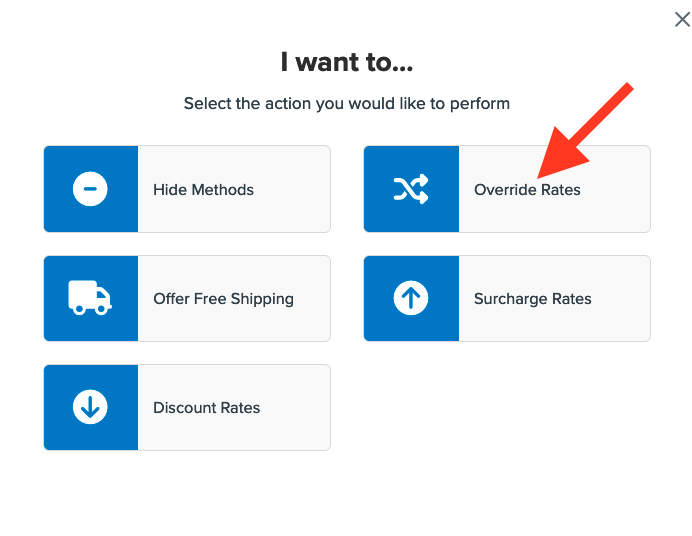Select the "Surcharge Rates" label text
The width and height of the screenshot is (692, 536).
coord(532,299)
